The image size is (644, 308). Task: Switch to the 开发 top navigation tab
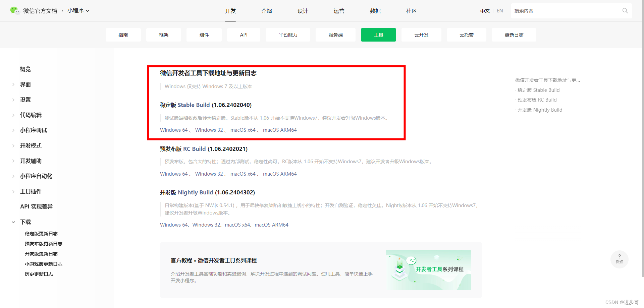(x=230, y=11)
